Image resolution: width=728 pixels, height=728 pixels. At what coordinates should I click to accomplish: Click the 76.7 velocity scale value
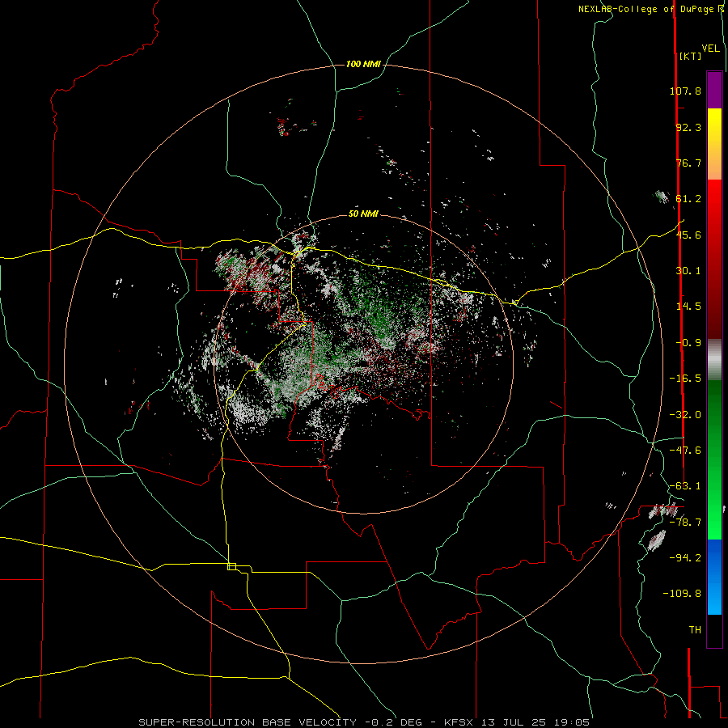pyautogui.click(x=688, y=163)
